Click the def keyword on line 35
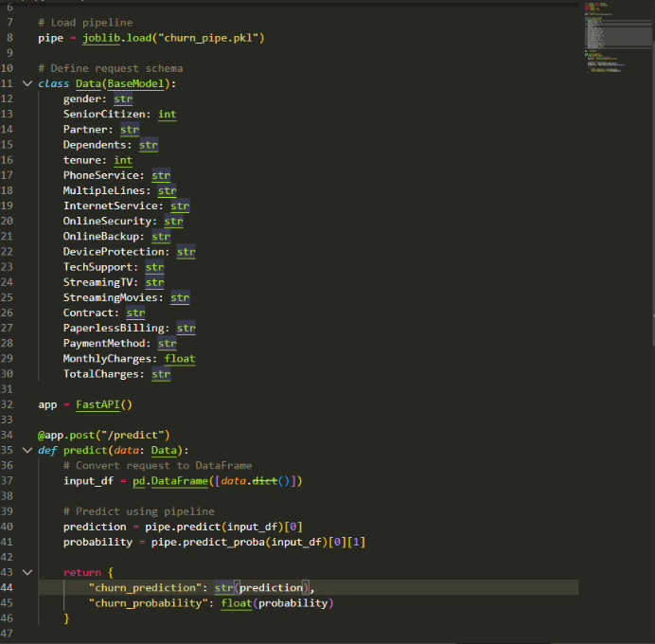This screenshot has height=644, width=655. [x=47, y=450]
